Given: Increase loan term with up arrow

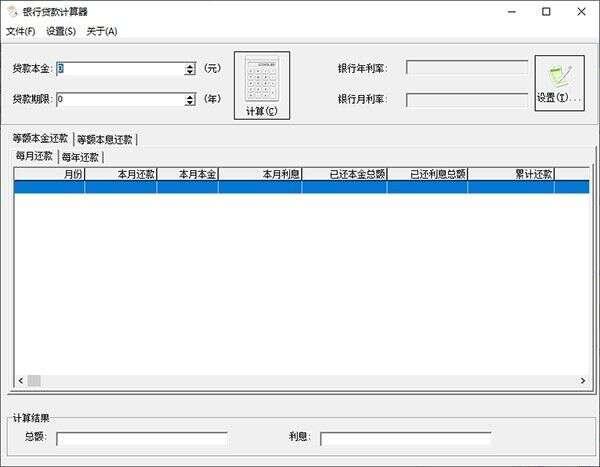Looking at the screenshot, I should 190,96.
